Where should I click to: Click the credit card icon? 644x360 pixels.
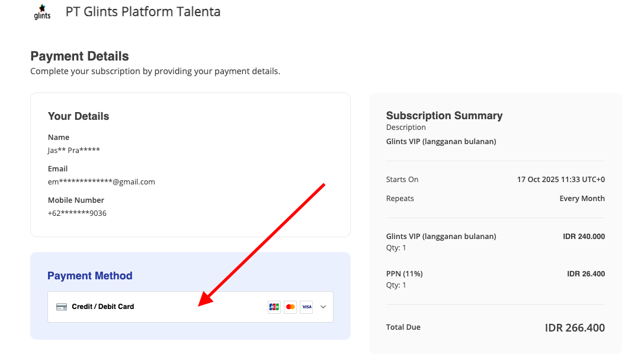61,307
